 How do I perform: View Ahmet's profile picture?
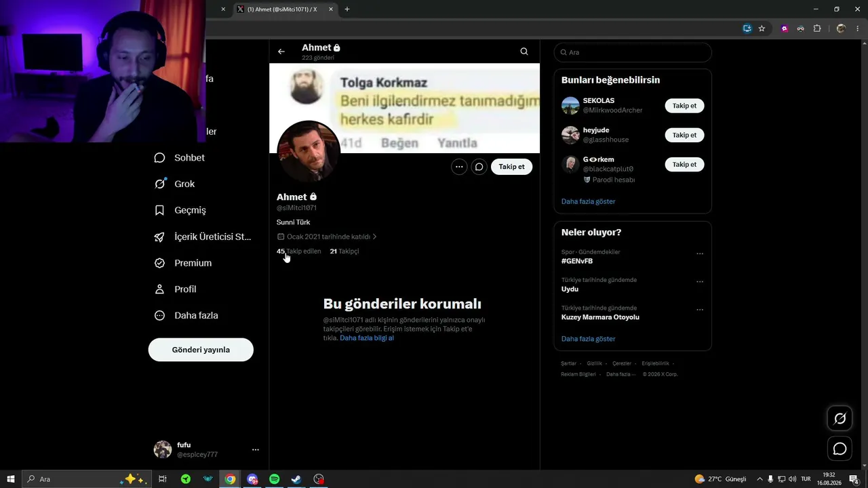click(309, 152)
